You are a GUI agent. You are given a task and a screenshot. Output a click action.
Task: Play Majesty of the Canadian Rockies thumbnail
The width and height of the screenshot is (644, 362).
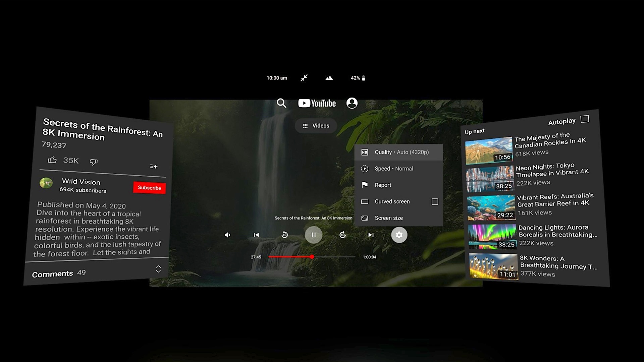tap(489, 150)
